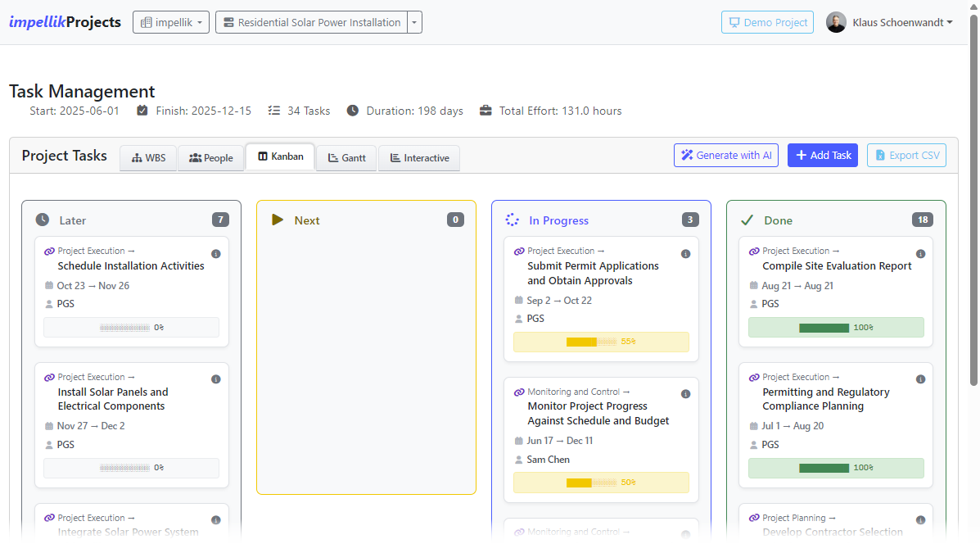Click link icon on Permitting and Regulatory card
The height and width of the screenshot is (544, 980).
(754, 378)
